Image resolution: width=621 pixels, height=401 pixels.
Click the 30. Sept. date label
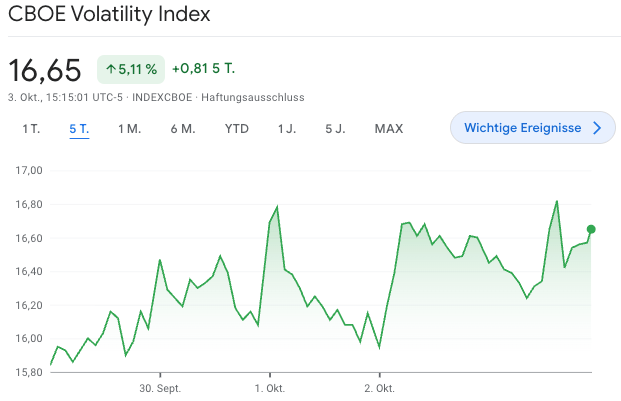[x=159, y=388]
